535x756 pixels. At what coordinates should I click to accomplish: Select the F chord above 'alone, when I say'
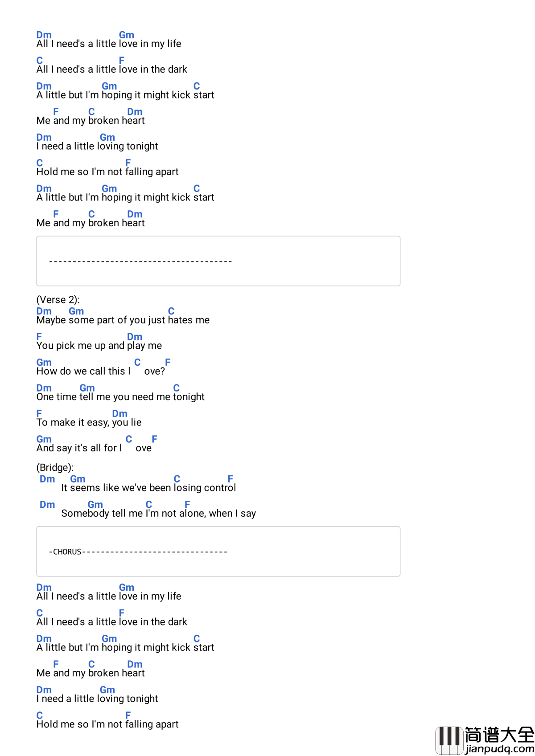188,504
